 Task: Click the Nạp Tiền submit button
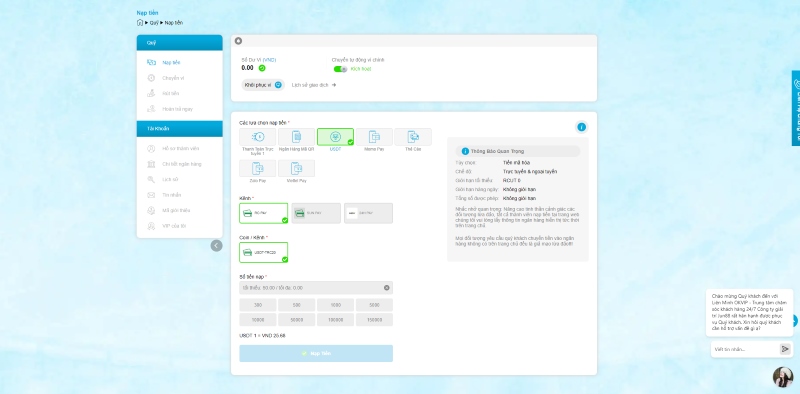click(316, 353)
